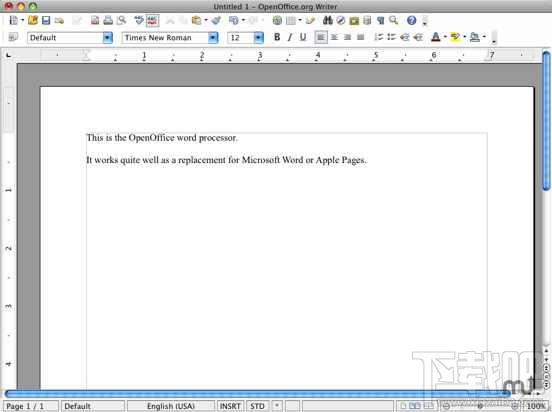Turn on Numbering list

point(379,37)
